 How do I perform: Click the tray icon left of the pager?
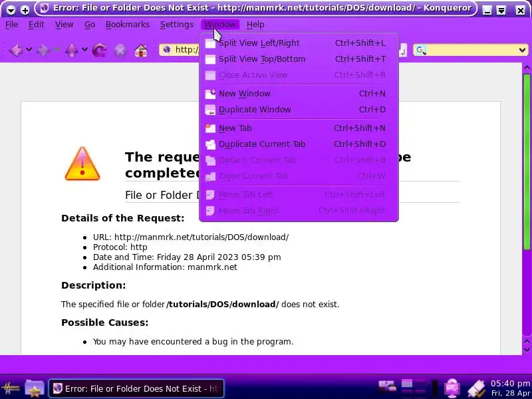pos(388,386)
